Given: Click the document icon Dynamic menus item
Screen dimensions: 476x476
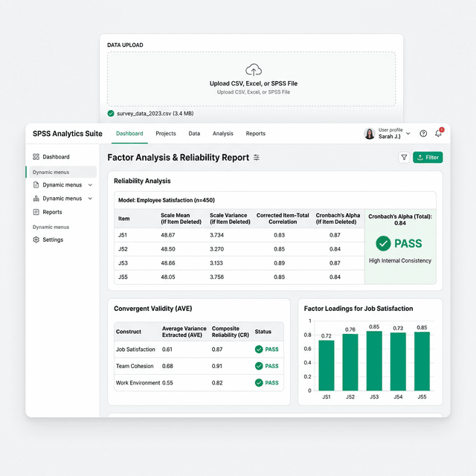Looking at the screenshot, I should click(57, 185).
